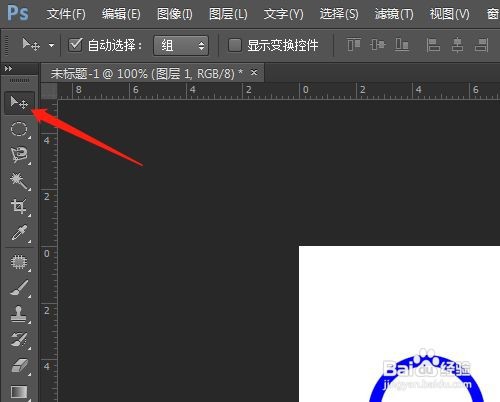This screenshot has width=500, height=402.
Task: Click Move tool preset icon in options bar
Action: click(x=31, y=44)
